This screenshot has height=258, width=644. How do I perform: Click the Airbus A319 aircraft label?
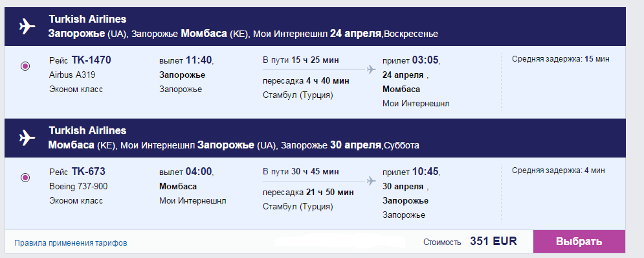72,75
